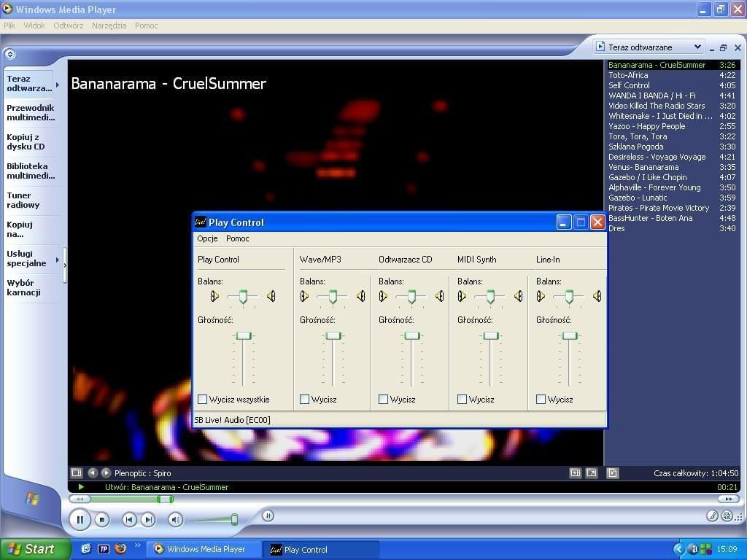Select BassHunter - Boten Ana track
Image resolution: width=747 pixels, height=560 pixels.
tap(672, 218)
